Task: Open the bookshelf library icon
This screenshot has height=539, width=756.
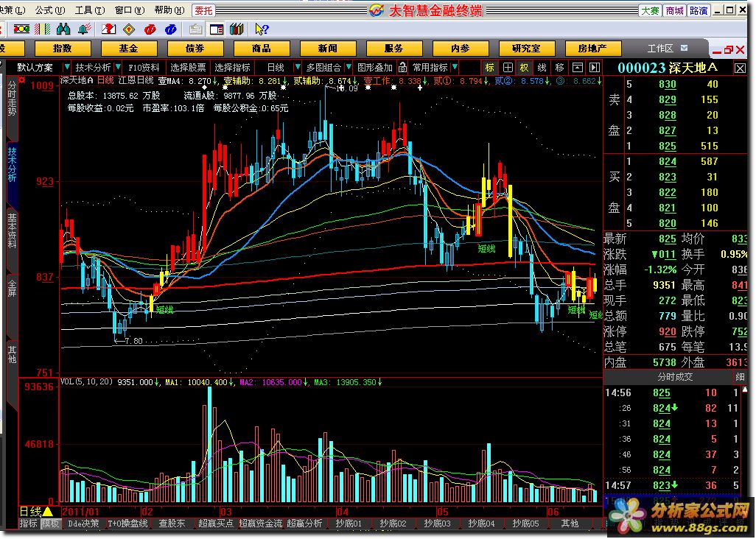Action: pos(237,29)
